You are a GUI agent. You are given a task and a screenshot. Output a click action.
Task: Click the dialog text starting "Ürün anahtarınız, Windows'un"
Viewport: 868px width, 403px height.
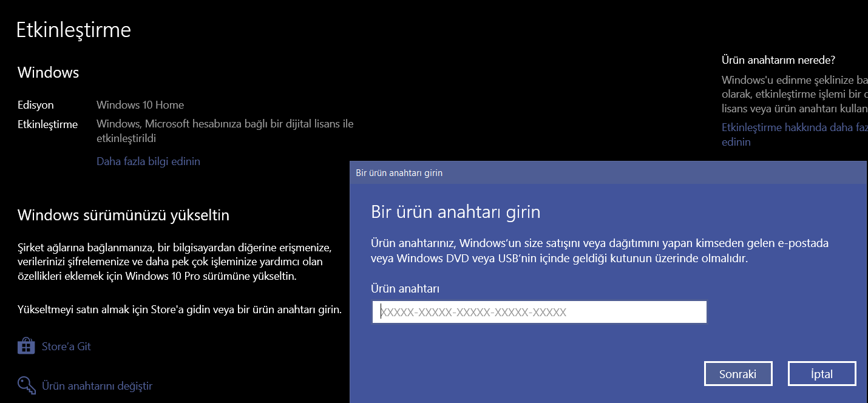coord(600,251)
